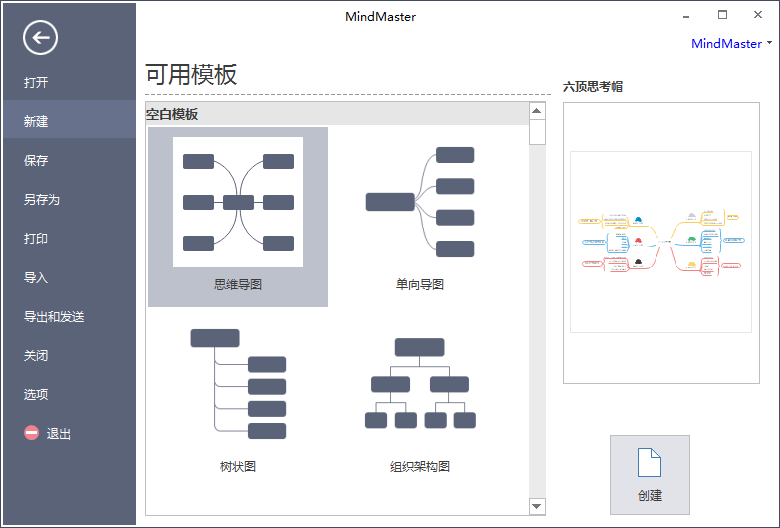The image size is (780, 528).
Task: Select the 组织架构图 org chart template
Action: click(419, 393)
